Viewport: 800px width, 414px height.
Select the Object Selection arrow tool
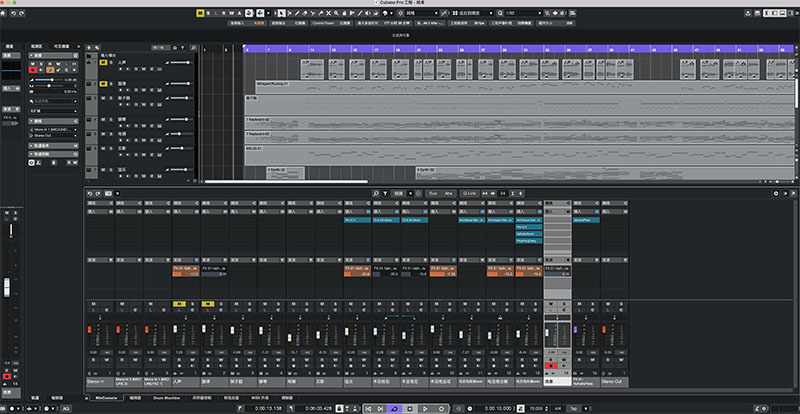(x=282, y=13)
